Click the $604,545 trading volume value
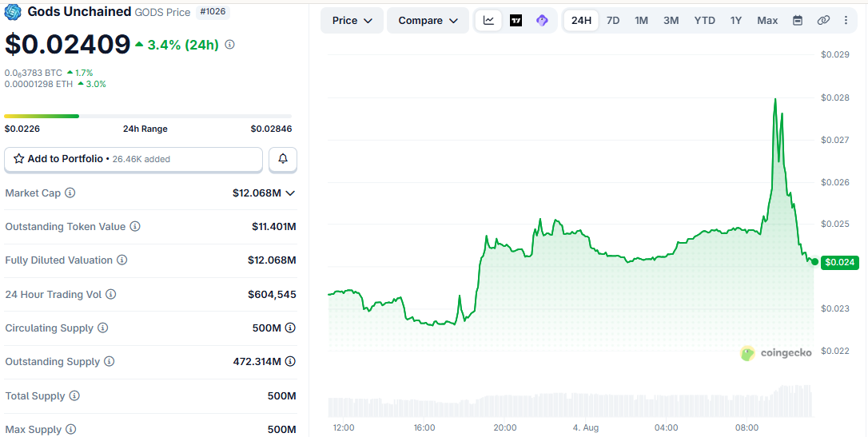868x437 pixels. coord(272,294)
